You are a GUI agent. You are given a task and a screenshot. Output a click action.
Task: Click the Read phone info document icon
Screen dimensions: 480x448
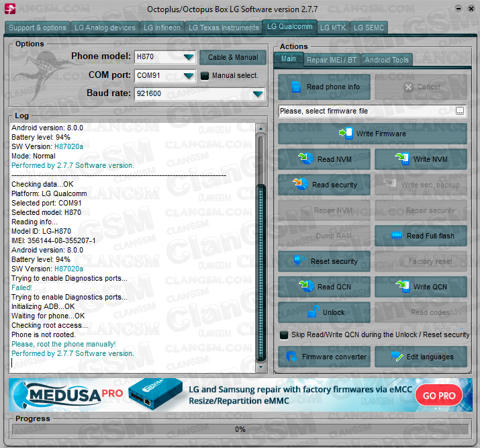(x=296, y=87)
